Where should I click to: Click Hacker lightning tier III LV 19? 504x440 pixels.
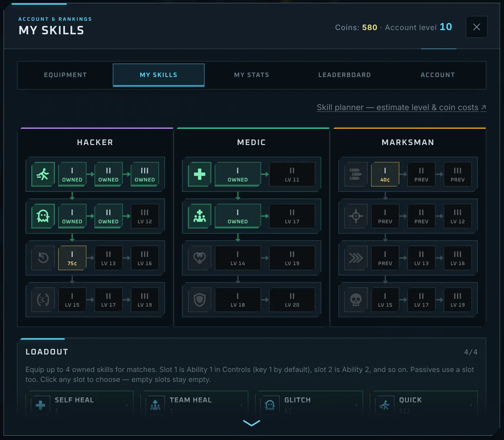(x=145, y=300)
